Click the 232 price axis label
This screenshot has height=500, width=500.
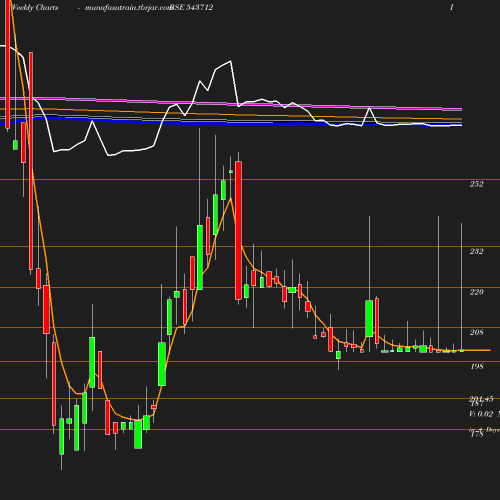pos(476,251)
